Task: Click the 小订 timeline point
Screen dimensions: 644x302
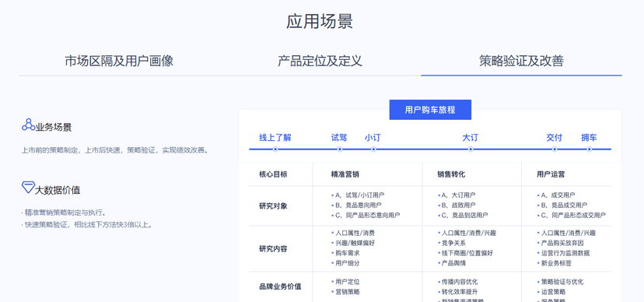Action: [x=373, y=149]
